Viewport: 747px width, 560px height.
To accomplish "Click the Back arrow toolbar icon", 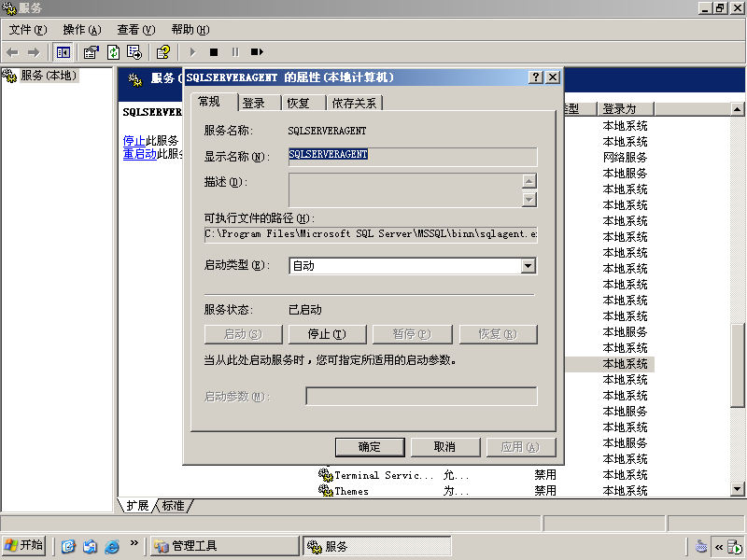I will pos(12,52).
